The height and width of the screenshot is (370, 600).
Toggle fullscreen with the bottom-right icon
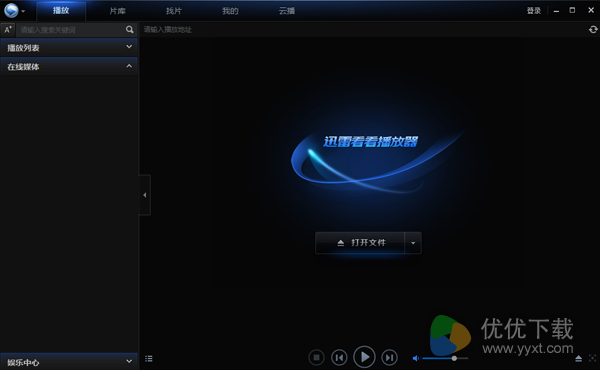click(x=592, y=359)
